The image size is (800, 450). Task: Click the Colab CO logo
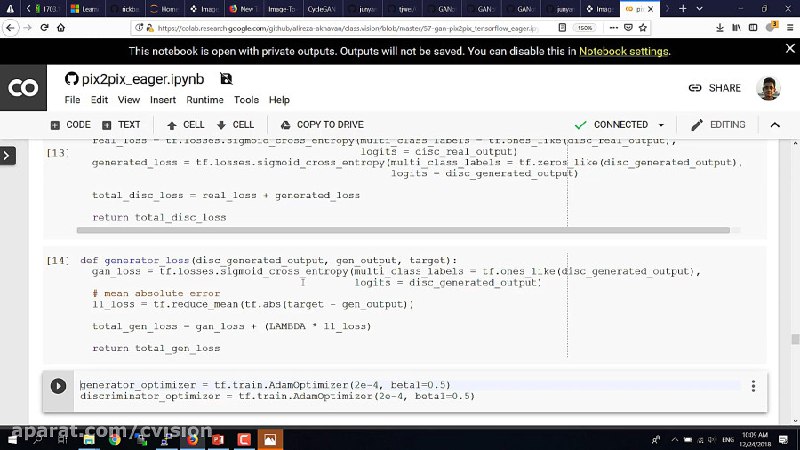(23, 88)
